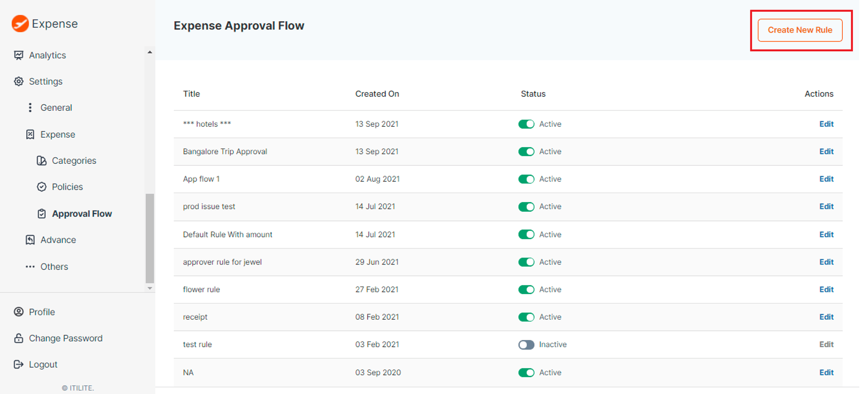
Task: Click the Advance icon in the sidebar
Action: coord(30,239)
